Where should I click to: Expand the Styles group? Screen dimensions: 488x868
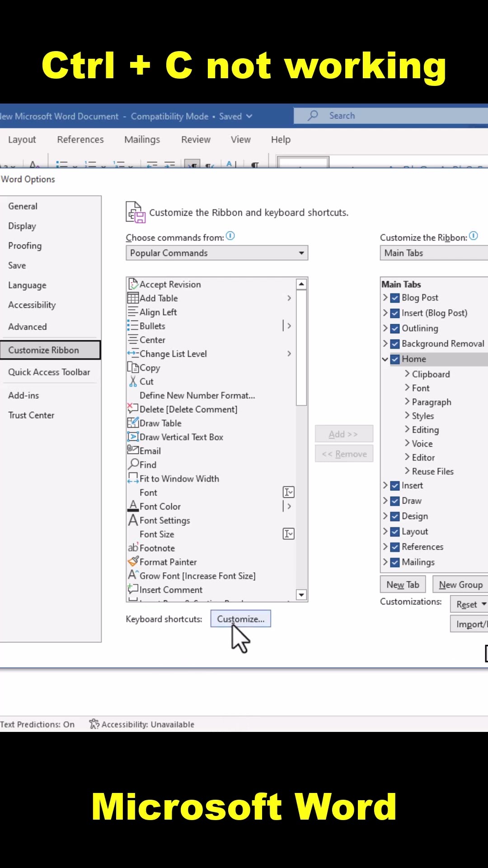(407, 415)
